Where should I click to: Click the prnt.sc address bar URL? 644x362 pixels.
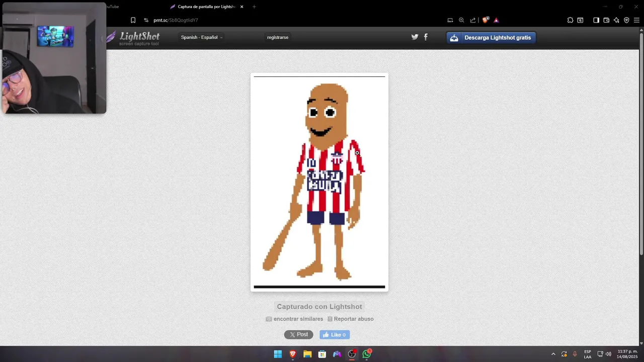(176, 20)
